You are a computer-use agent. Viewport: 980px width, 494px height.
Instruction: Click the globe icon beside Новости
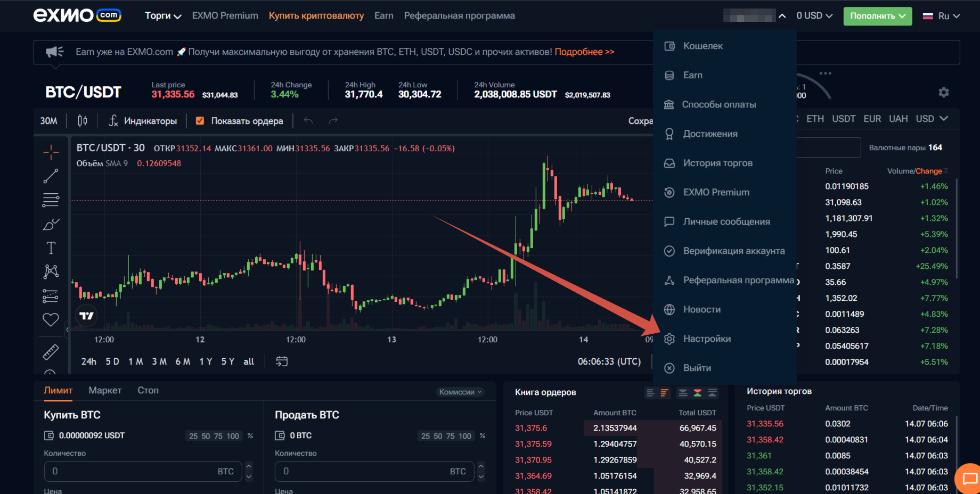click(669, 309)
